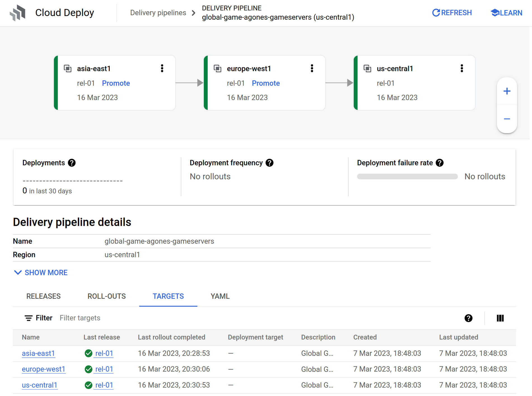Screen dimensions: 532x396
Task: Select the Targets tab
Action: (x=168, y=296)
